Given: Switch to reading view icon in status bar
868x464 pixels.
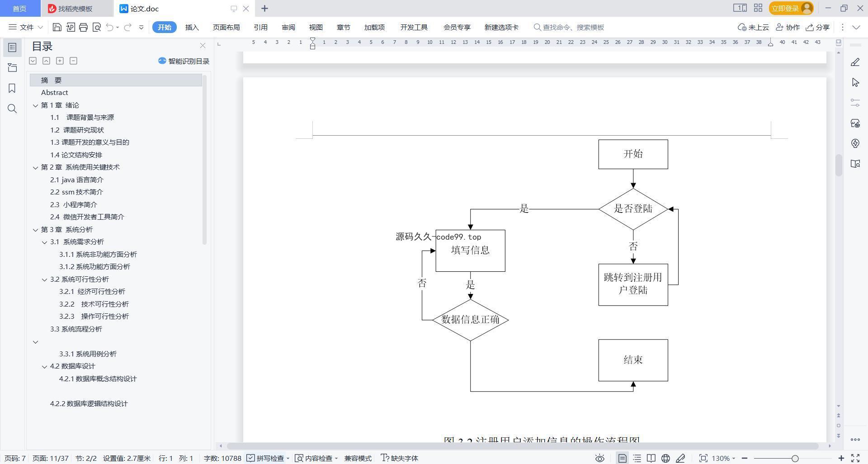Looking at the screenshot, I should (x=651, y=458).
